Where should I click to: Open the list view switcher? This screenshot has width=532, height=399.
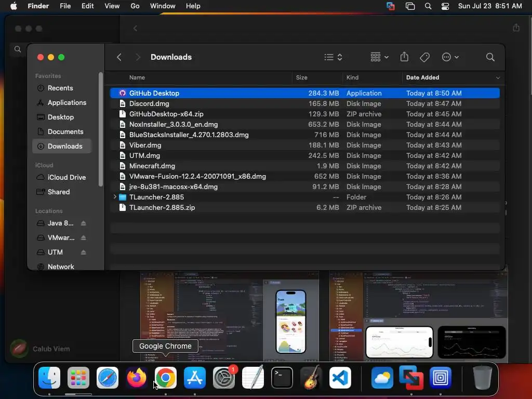[x=333, y=57]
